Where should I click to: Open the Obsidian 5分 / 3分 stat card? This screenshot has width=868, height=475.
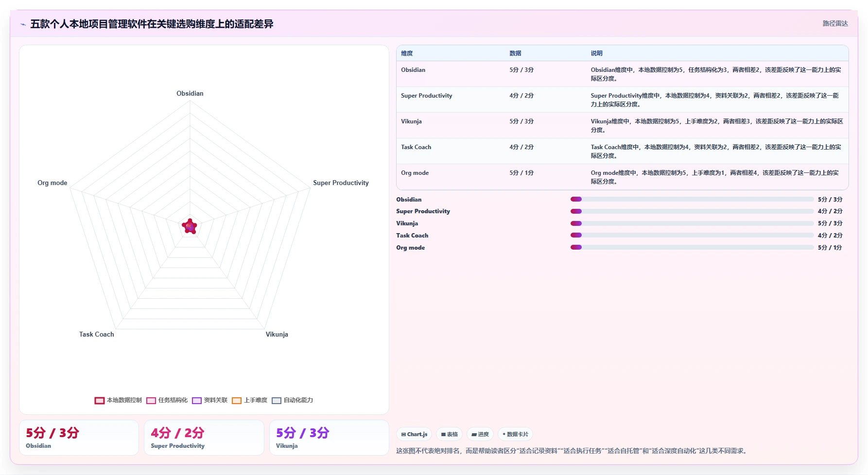(x=79, y=438)
